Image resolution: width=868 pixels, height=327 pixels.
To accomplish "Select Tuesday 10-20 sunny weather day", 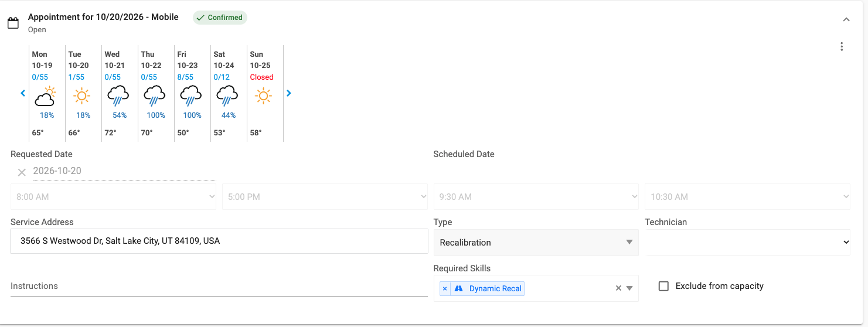I will [83, 93].
